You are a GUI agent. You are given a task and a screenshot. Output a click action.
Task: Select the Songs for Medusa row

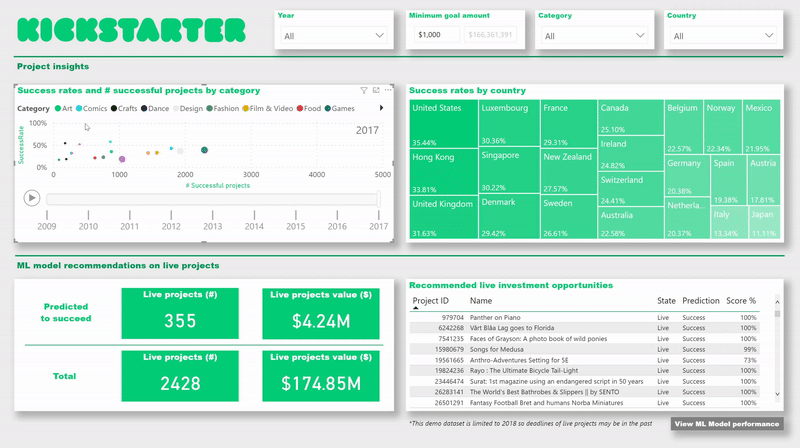pos(584,350)
